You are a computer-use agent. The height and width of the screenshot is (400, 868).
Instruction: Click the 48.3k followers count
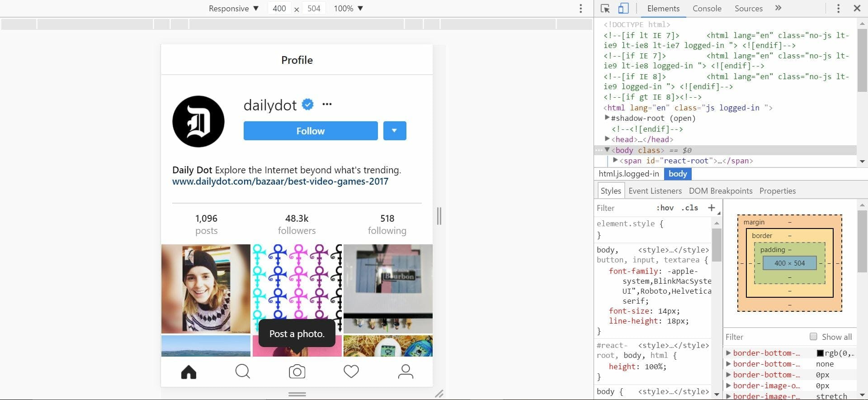[x=297, y=224]
